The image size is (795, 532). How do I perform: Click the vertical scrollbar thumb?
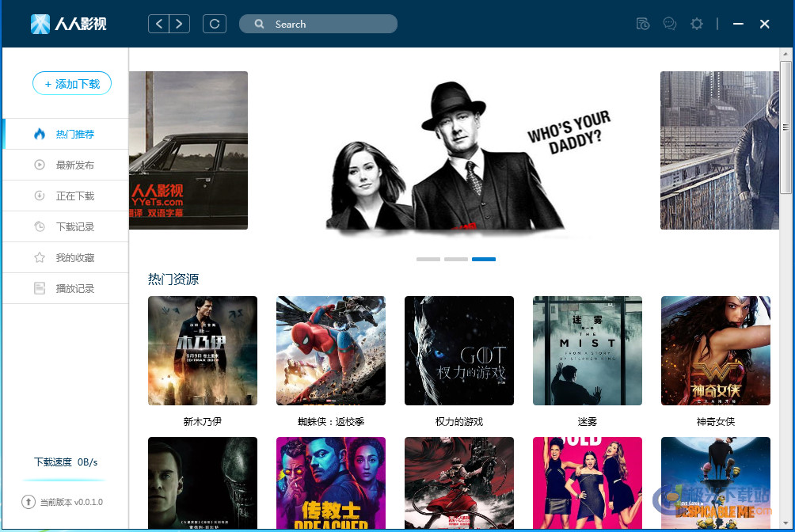tap(785, 127)
